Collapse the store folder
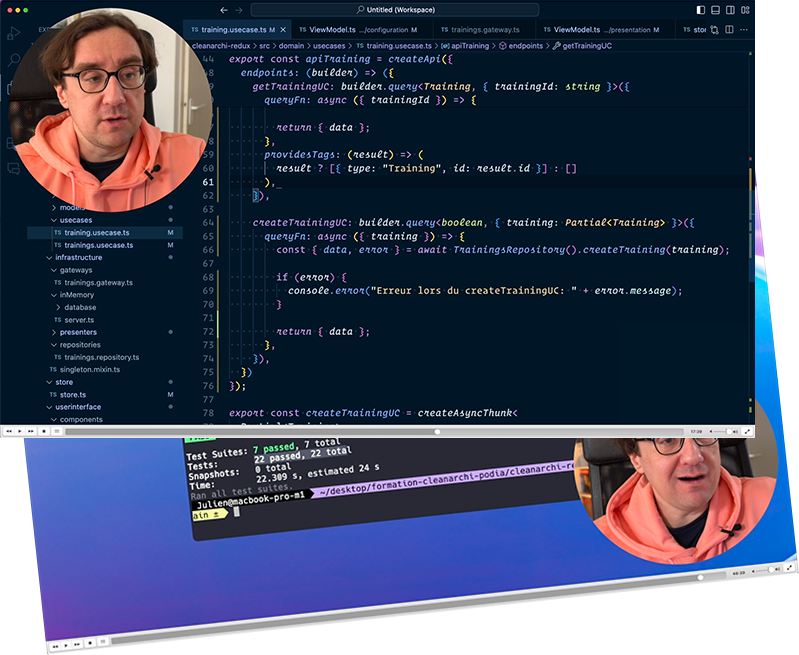Screen dimensions: 799x655 64,382
